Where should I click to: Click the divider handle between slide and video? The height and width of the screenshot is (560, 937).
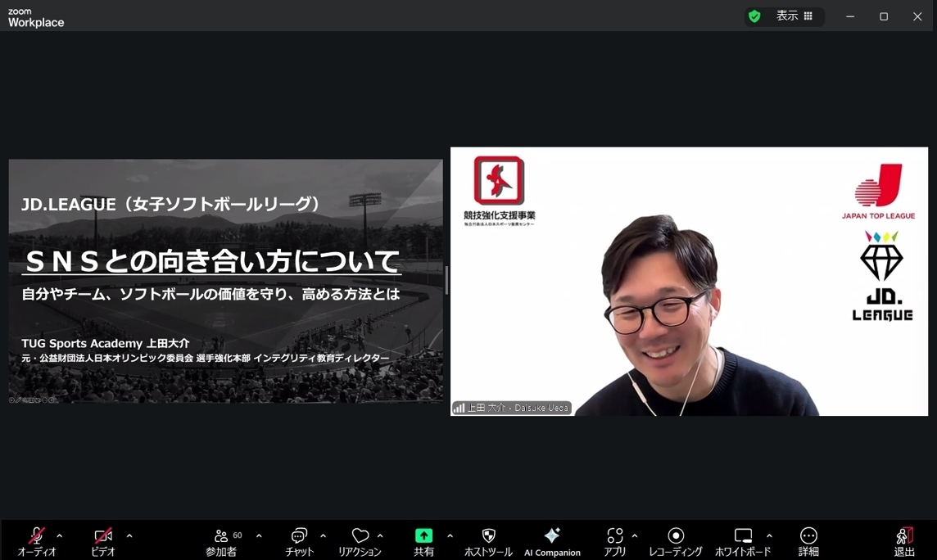pos(446,281)
